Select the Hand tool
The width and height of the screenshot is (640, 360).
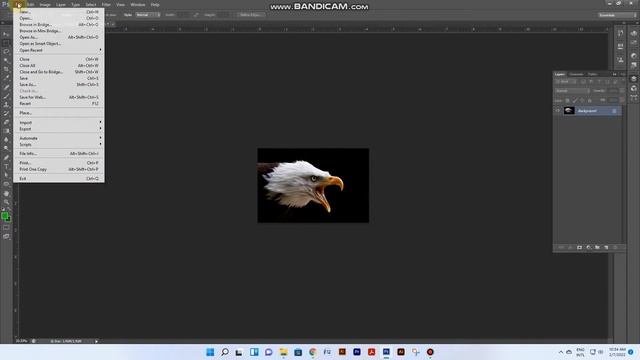(6, 193)
